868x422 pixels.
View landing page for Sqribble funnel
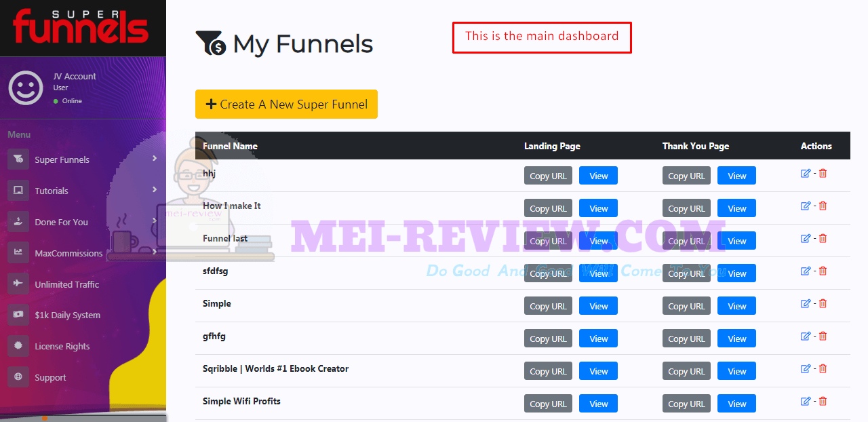598,371
